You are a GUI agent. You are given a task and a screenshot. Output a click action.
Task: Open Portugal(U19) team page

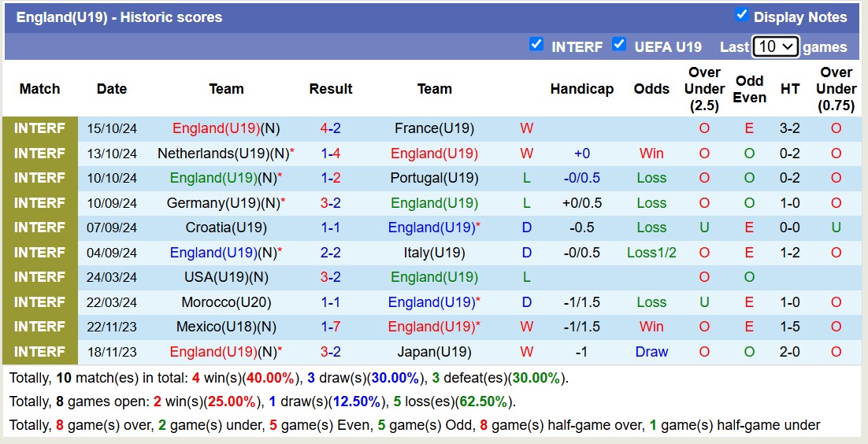coord(434,178)
